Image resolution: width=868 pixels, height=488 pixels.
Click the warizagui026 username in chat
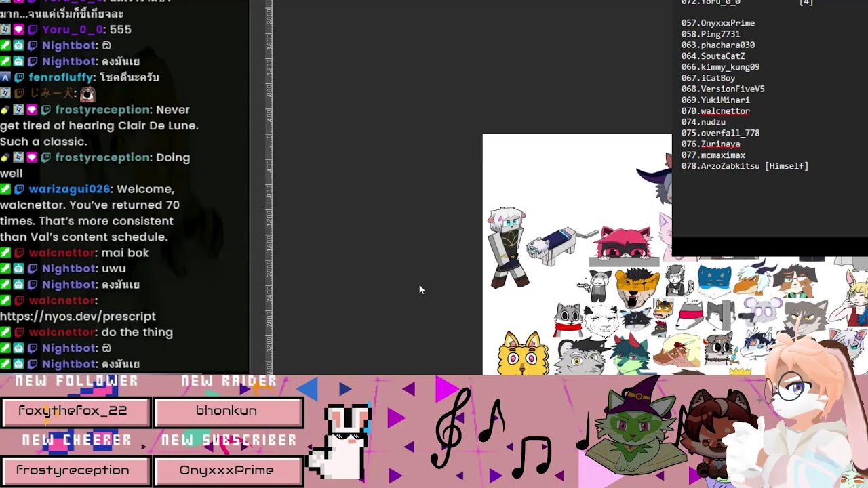(70, 189)
